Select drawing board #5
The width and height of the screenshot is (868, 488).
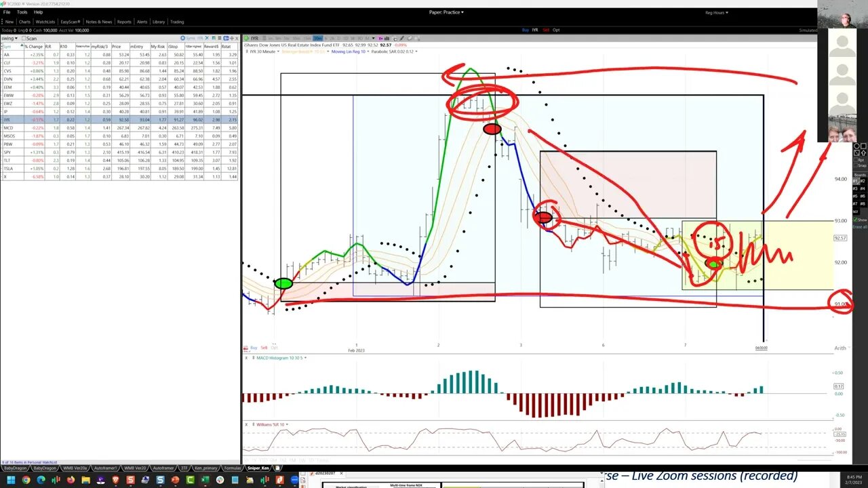[x=855, y=196]
